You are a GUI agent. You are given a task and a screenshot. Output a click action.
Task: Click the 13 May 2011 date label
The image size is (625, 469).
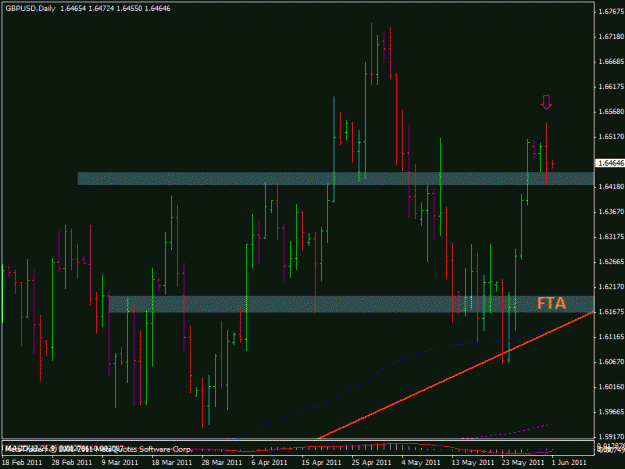(x=473, y=462)
